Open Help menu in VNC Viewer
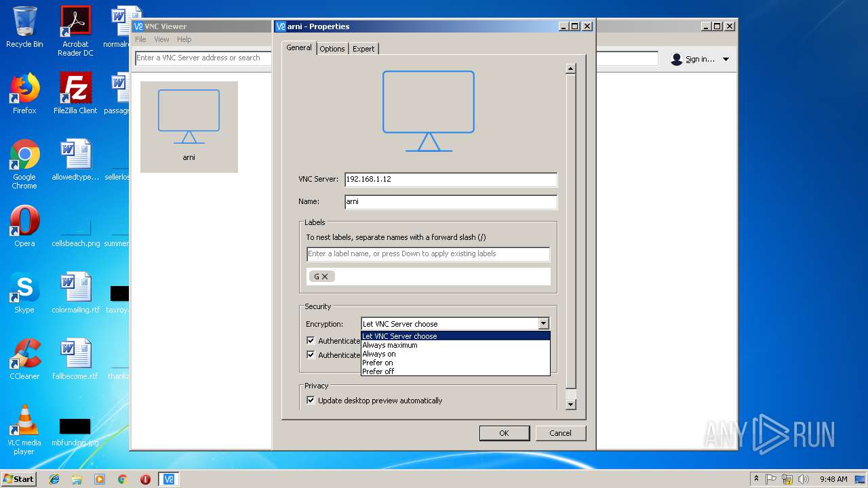This screenshot has width=868, height=488. coord(184,39)
